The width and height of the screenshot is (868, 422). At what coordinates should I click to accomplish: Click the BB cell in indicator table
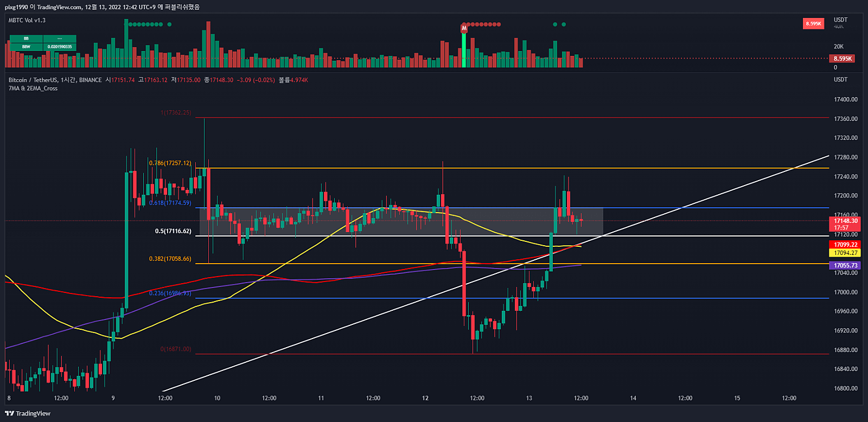pos(26,39)
